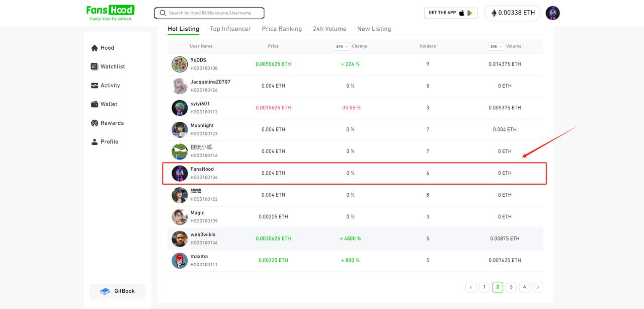This screenshot has height=309, width=644.
Task: Click the GET THE APP button
Action: click(x=451, y=13)
